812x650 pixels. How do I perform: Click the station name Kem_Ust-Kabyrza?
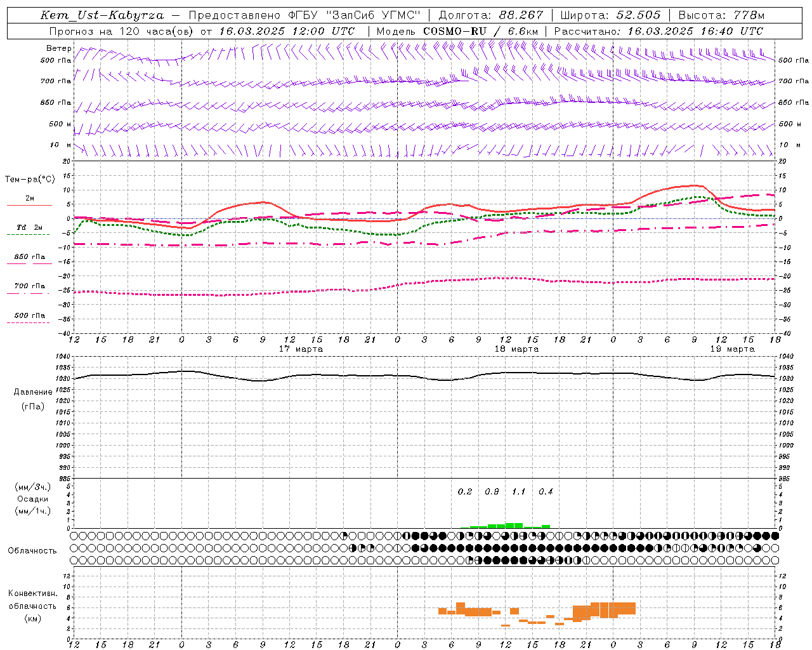tap(101, 15)
